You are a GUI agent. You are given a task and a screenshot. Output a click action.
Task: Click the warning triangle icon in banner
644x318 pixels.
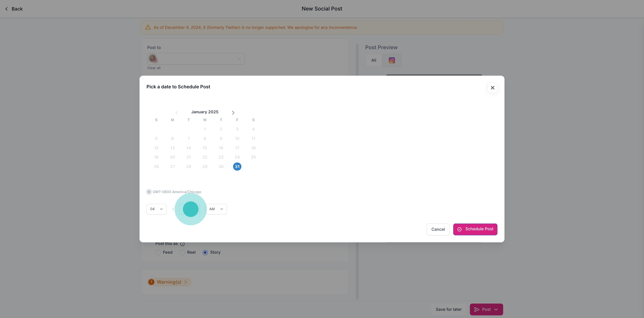point(148,28)
